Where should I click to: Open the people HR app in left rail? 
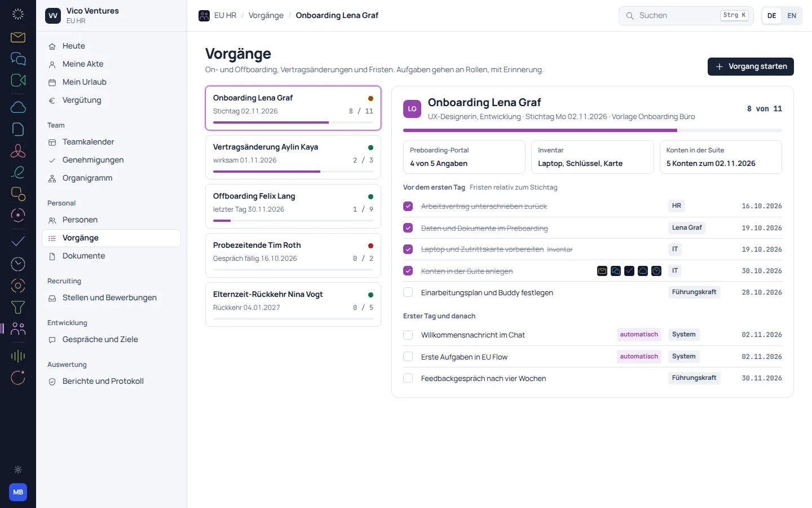pos(18,329)
